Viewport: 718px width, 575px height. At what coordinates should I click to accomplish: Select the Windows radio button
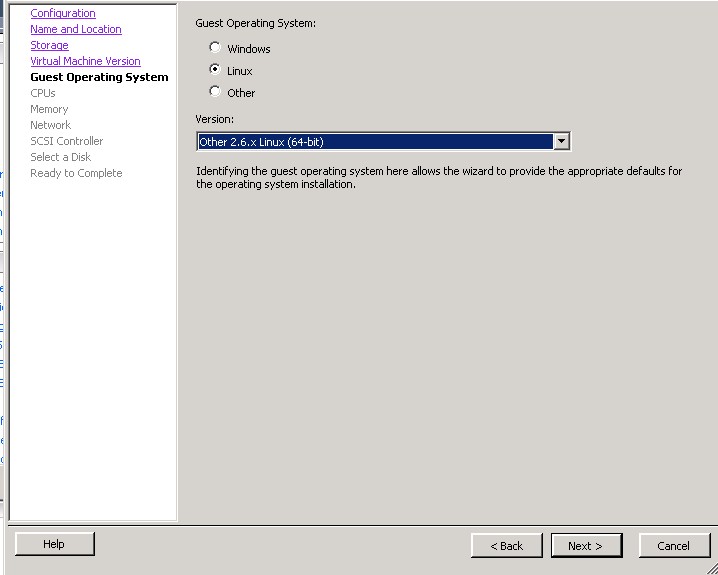click(x=215, y=48)
